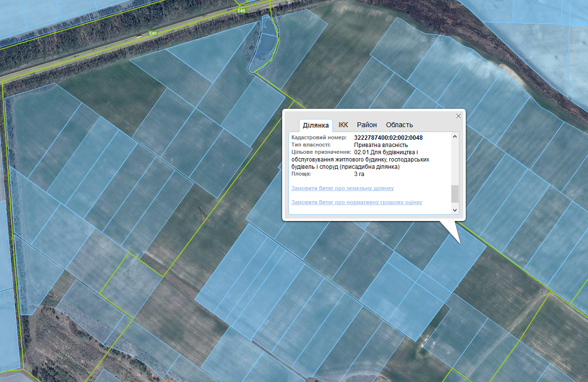Click the '3 га' area value
This screenshot has height=382, width=588.
359,174
